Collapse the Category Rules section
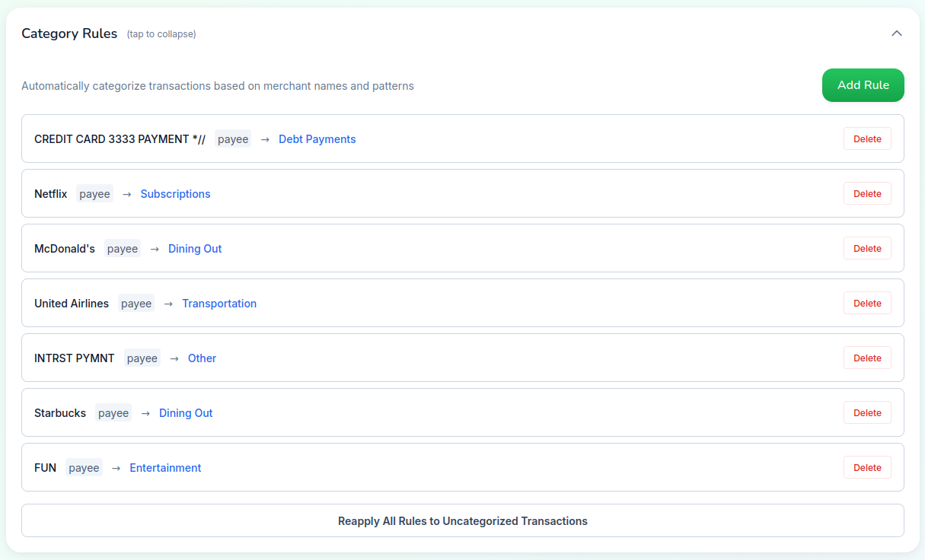This screenshot has width=925, height=560. (897, 33)
